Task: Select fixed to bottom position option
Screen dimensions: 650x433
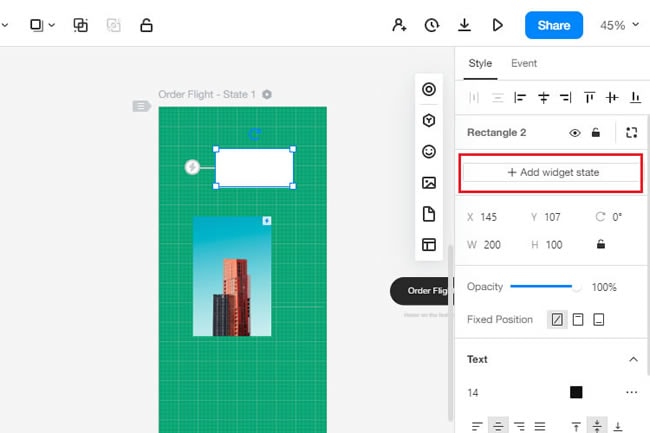Action: click(599, 319)
